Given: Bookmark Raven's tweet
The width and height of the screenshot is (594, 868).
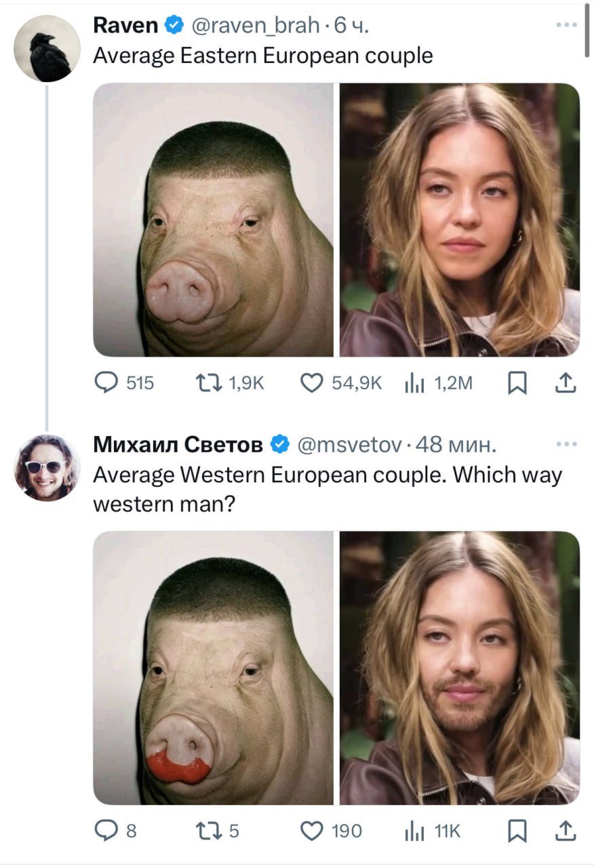Looking at the screenshot, I should pyautogui.click(x=518, y=382).
